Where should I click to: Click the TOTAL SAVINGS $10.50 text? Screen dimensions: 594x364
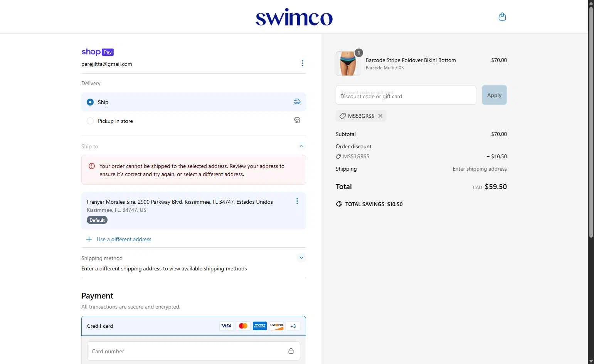pos(374,204)
